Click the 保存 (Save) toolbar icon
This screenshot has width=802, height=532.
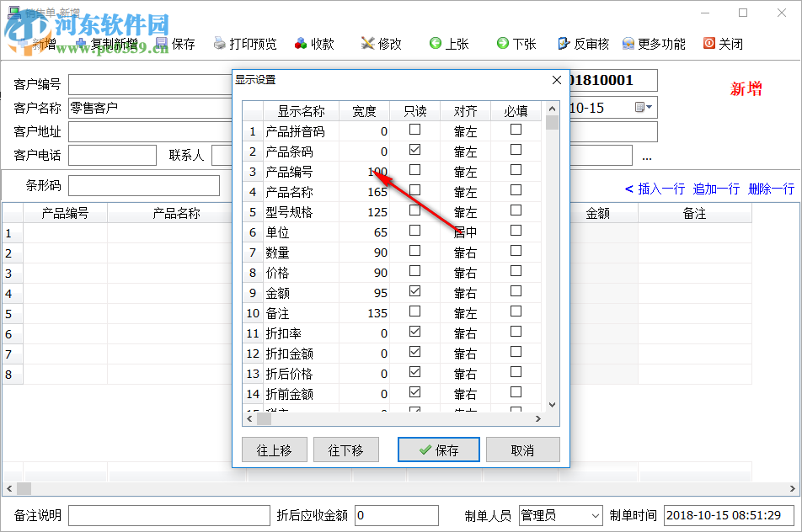pyautogui.click(x=182, y=43)
